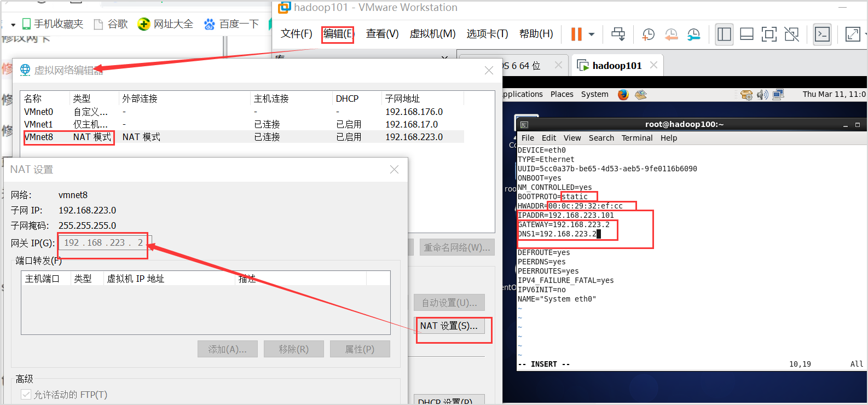Launch Firefox from the guest panel

click(623, 94)
